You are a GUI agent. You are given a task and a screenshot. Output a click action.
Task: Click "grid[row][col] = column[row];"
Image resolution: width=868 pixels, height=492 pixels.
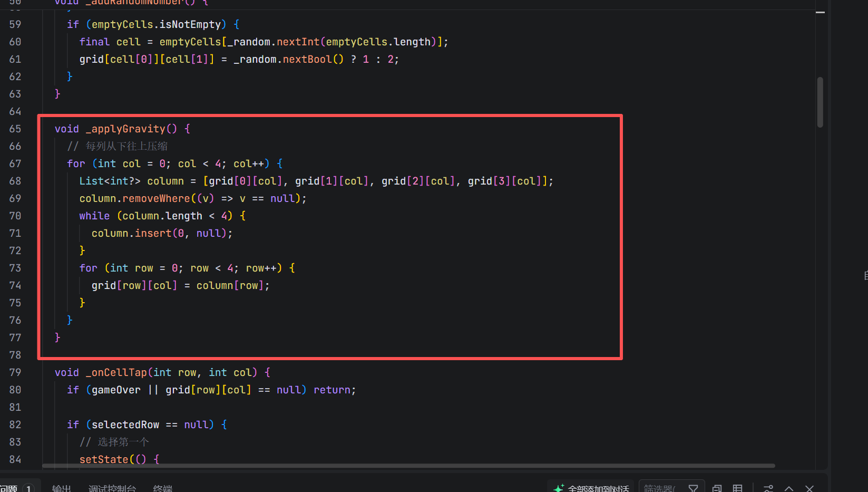(181, 285)
